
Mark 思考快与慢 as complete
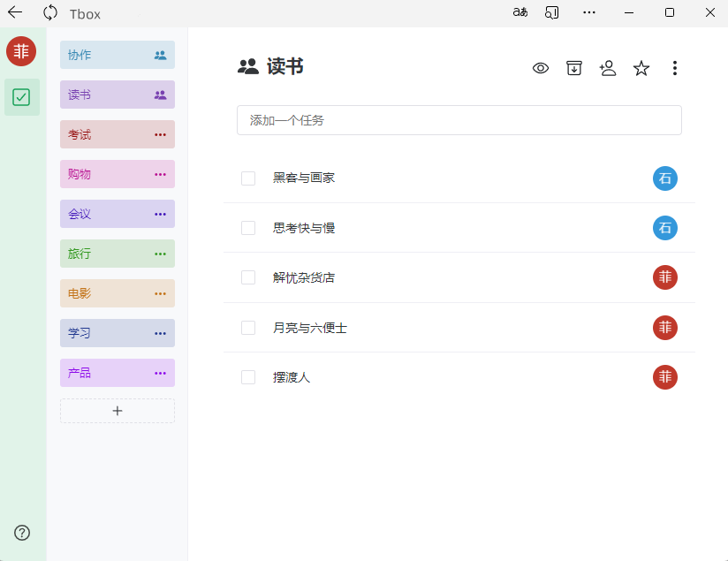(248, 228)
